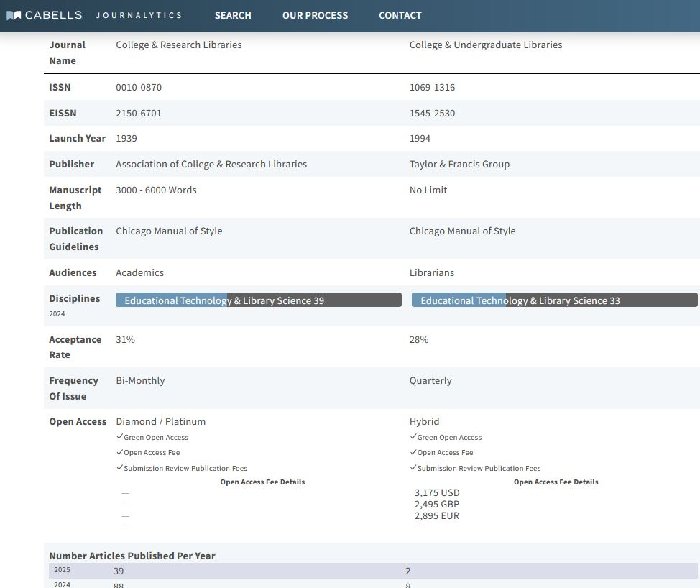Click the College & Undergraduate Libraries discipline bar
700x588 pixels.
tap(554, 300)
